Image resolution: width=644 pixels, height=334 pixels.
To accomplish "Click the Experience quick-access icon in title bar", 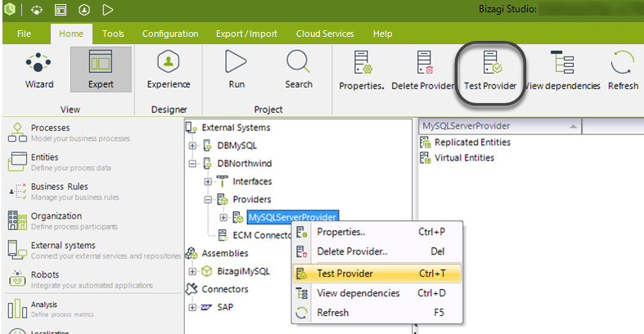I will [84, 10].
